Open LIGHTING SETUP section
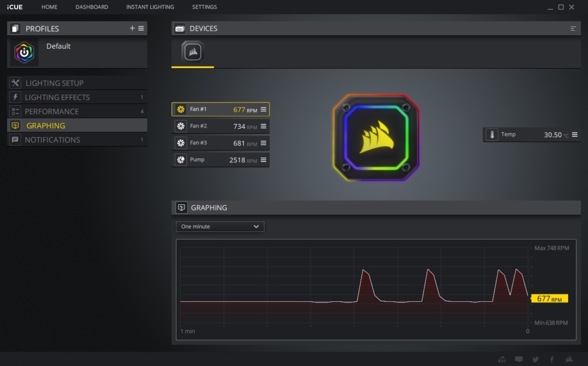 [x=77, y=83]
